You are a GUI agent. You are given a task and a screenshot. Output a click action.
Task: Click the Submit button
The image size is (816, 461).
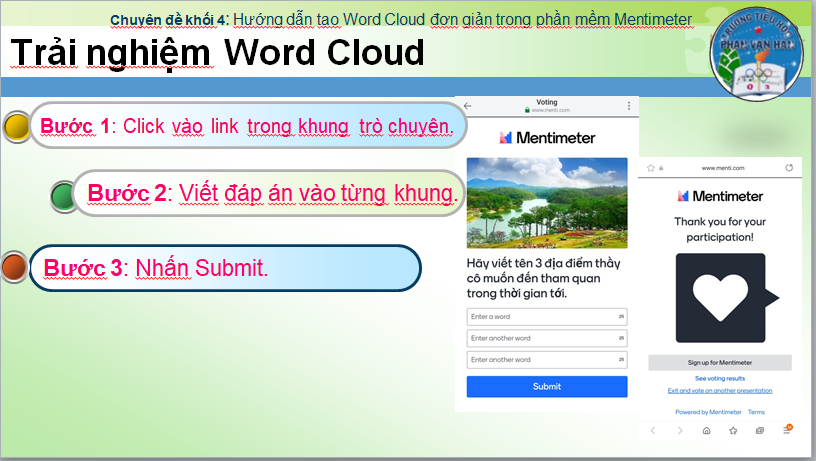pyautogui.click(x=547, y=387)
